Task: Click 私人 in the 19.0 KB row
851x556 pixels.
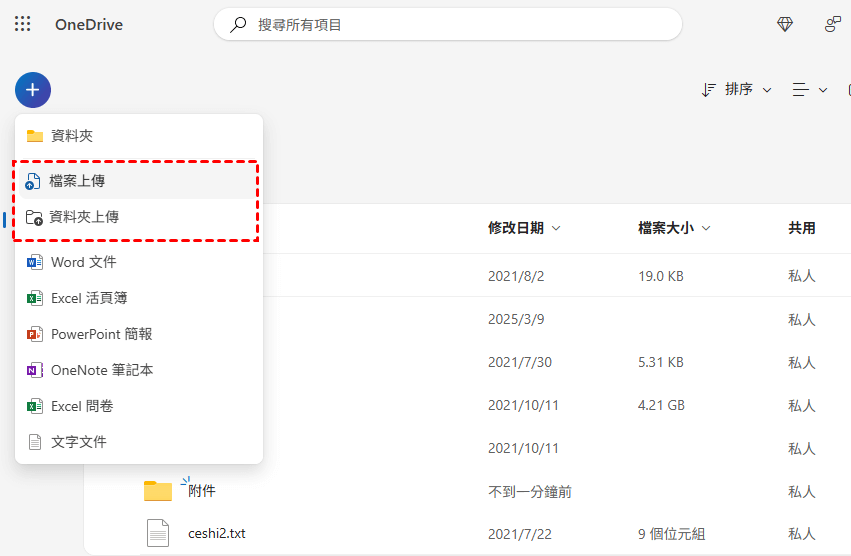Action: (x=802, y=276)
